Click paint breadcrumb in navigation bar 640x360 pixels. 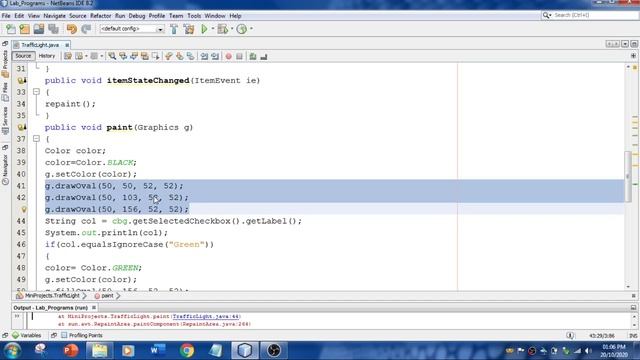point(104,296)
